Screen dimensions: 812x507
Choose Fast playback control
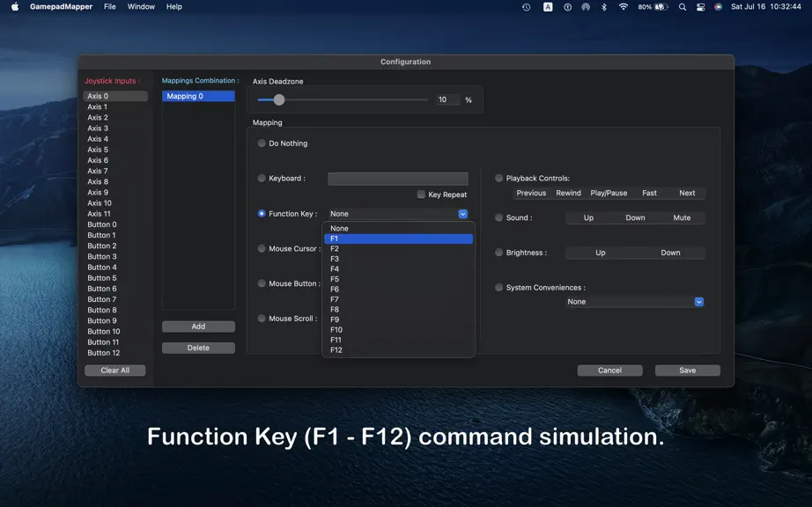coord(649,193)
